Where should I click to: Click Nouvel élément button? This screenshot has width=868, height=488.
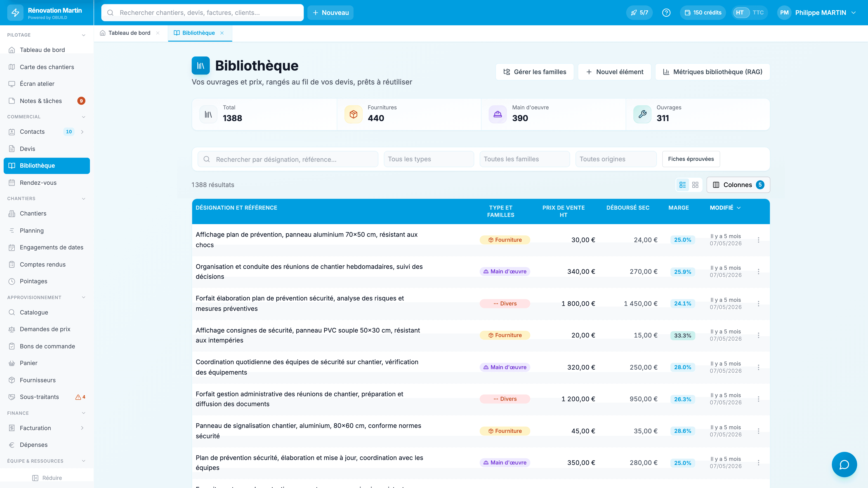click(x=614, y=72)
